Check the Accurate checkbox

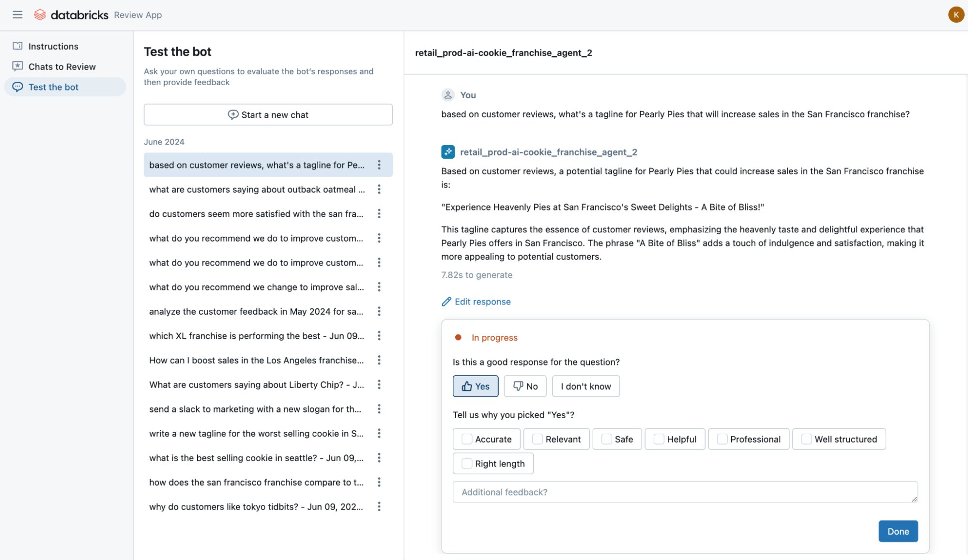pyautogui.click(x=467, y=439)
